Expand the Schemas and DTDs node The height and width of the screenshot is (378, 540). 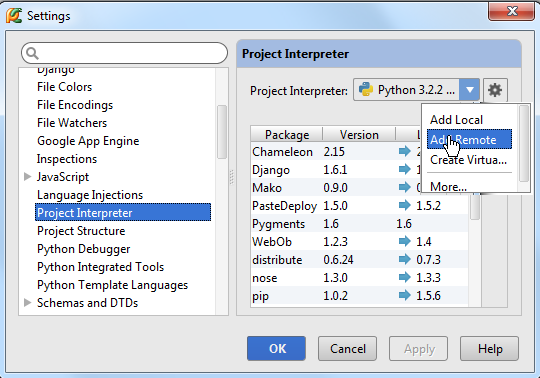[x=28, y=303]
